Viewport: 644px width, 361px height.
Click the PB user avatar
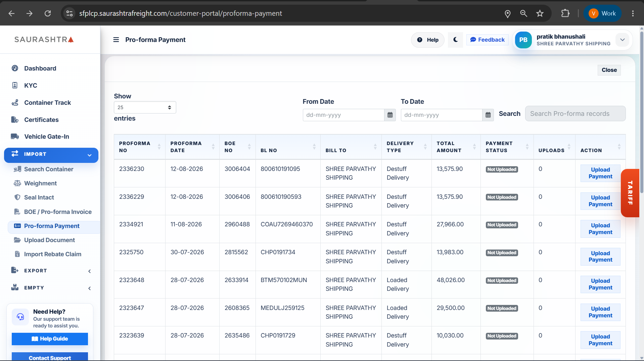pos(523,40)
